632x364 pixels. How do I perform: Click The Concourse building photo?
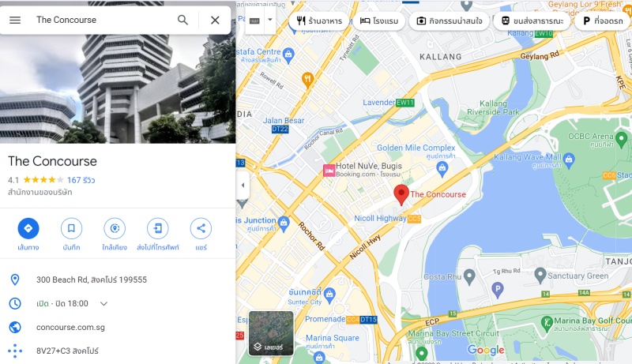[118, 72]
